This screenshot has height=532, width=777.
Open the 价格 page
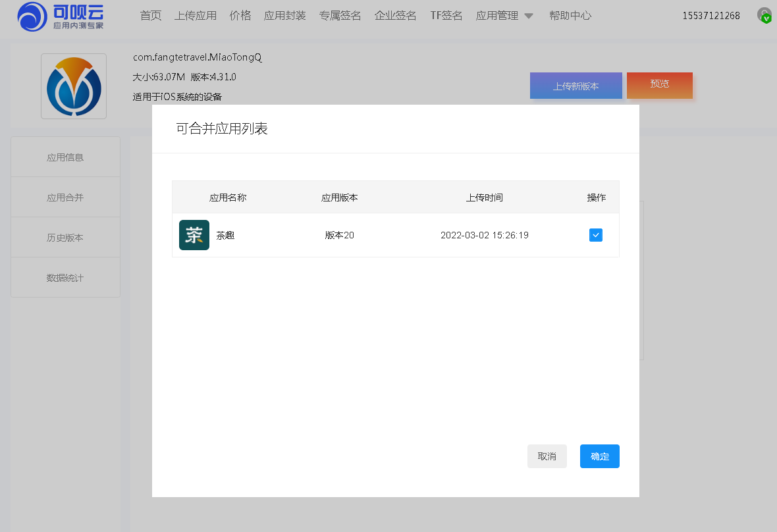[240, 15]
